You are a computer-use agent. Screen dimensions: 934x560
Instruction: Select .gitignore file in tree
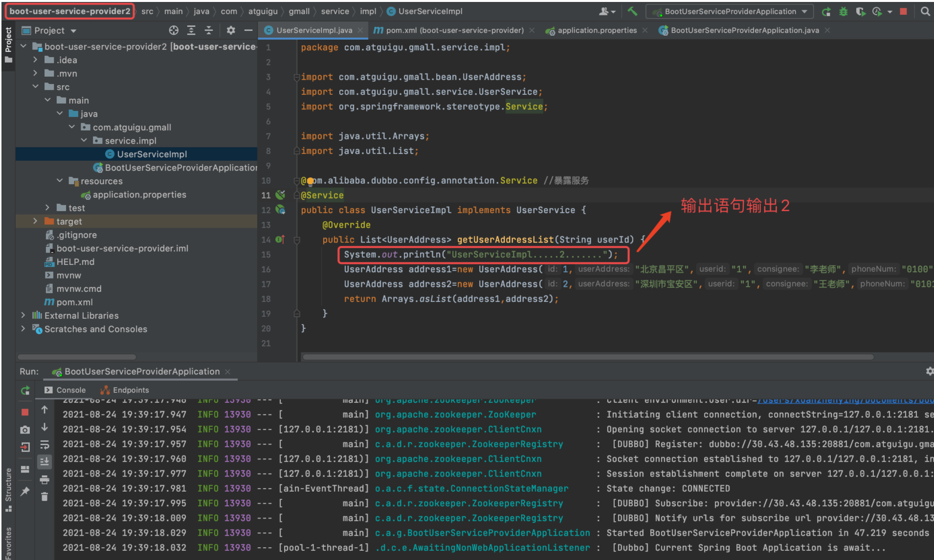click(x=71, y=235)
